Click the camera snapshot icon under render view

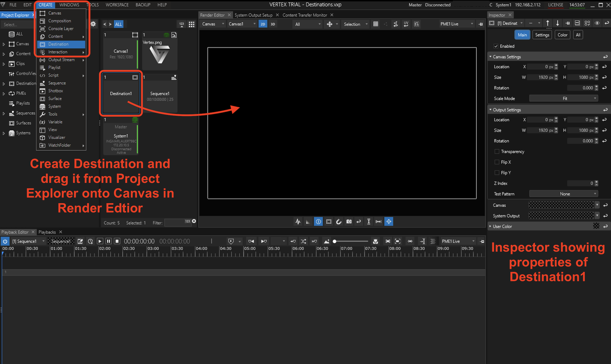pyautogui.click(x=349, y=221)
